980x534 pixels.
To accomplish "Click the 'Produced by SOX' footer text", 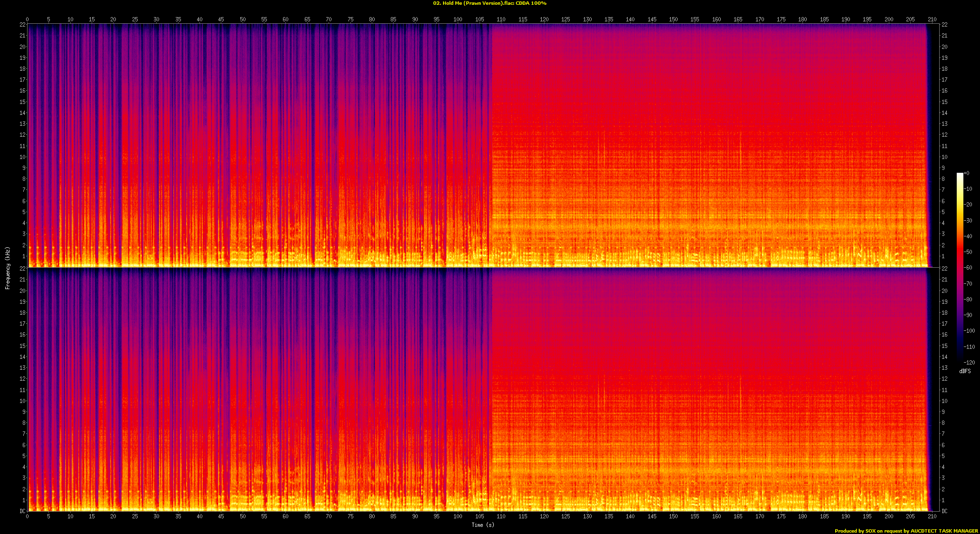I will [906, 531].
